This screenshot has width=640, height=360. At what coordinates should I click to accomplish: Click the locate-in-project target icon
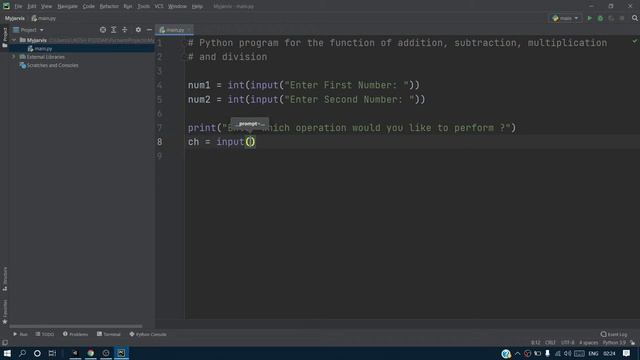tap(103, 30)
